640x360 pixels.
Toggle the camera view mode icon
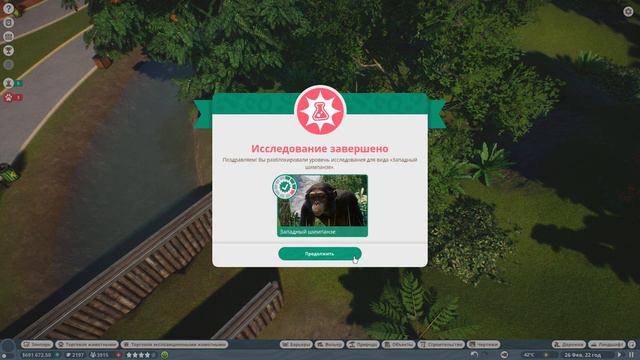click(x=504, y=355)
